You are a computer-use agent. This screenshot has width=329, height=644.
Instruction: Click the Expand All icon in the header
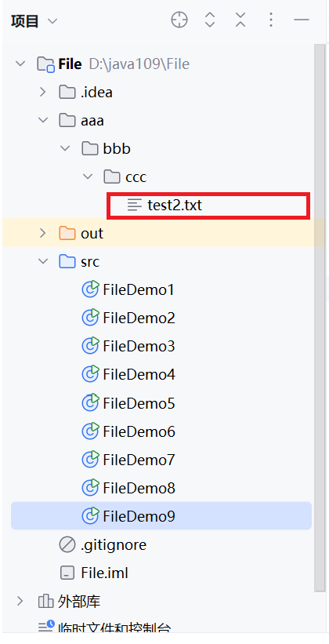point(210,20)
